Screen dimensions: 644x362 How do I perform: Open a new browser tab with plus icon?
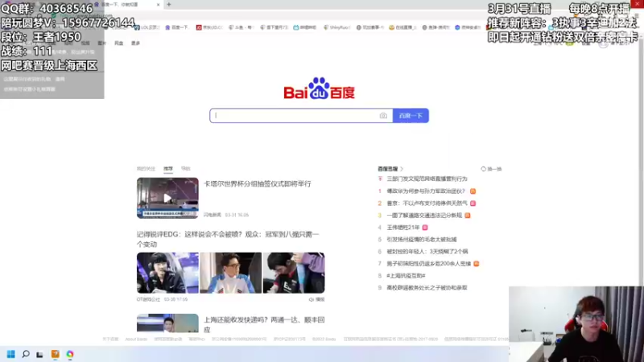[169, 5]
